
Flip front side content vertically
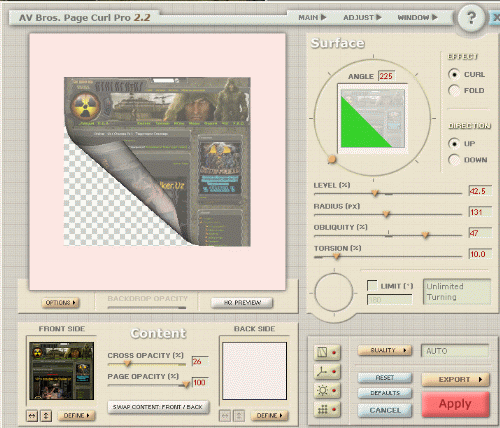46,416
